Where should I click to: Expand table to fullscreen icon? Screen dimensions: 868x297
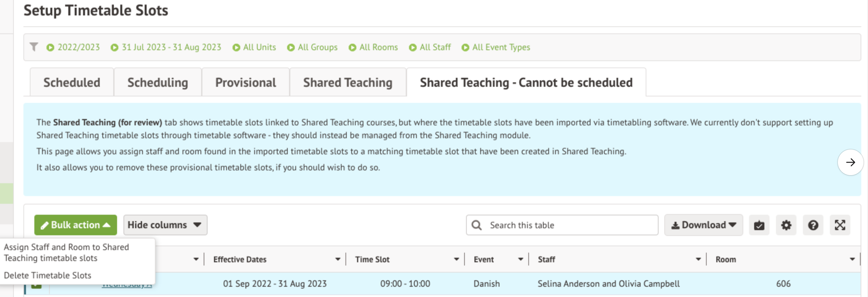pyautogui.click(x=840, y=225)
